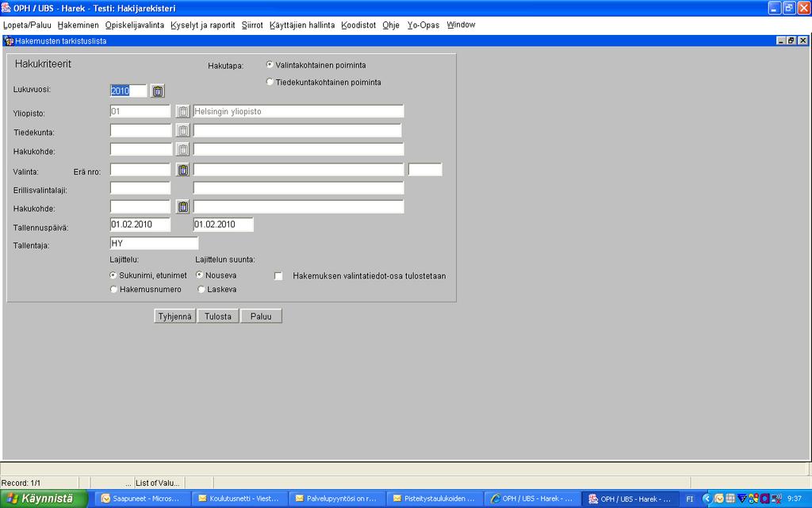Click the Hakemusten tarkistuslista window icon
The width and height of the screenshot is (812, 508).
pos(8,41)
